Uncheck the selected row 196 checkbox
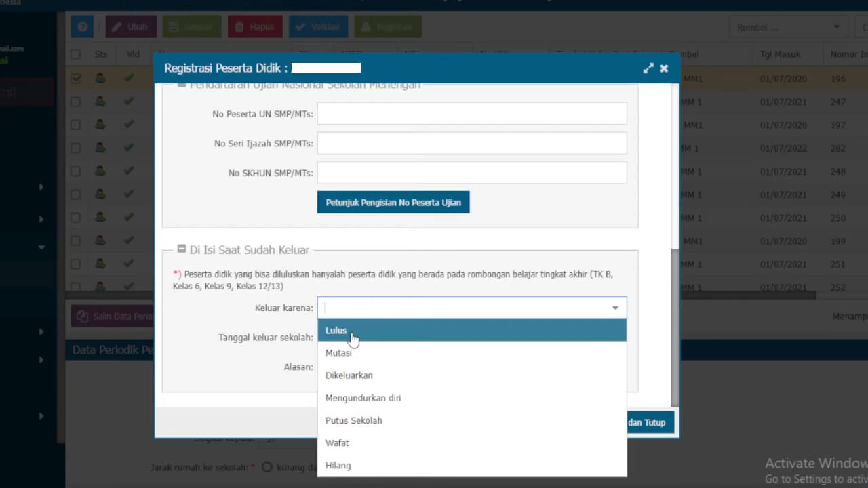This screenshot has width=868, height=488. [x=75, y=79]
